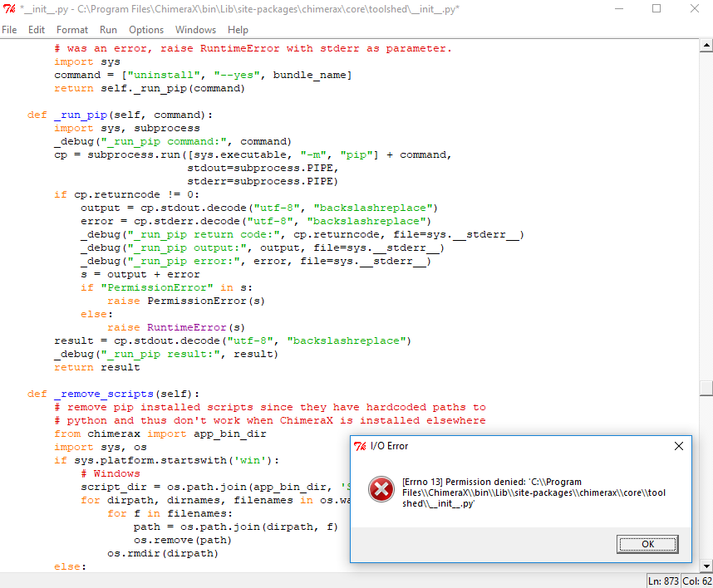Open the Edit menu
This screenshot has width=713, height=588.
pyautogui.click(x=37, y=30)
